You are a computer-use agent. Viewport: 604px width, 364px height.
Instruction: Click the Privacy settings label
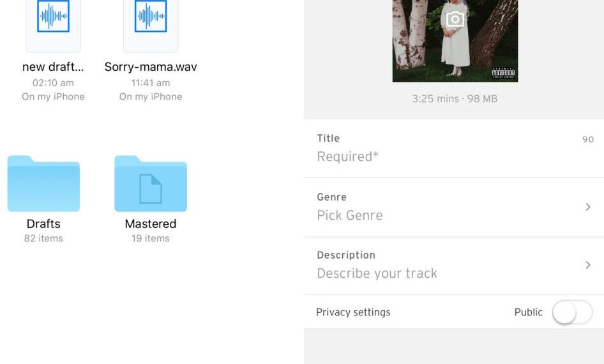point(353,312)
